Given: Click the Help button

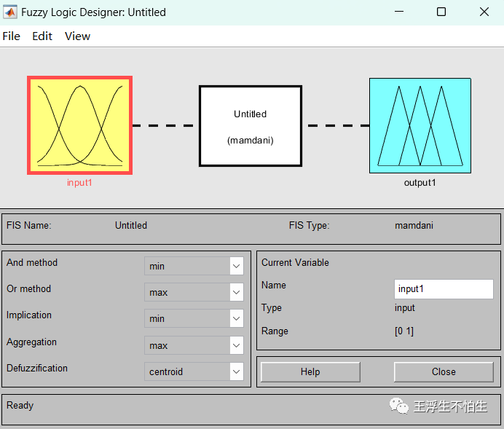Looking at the screenshot, I should (310, 372).
